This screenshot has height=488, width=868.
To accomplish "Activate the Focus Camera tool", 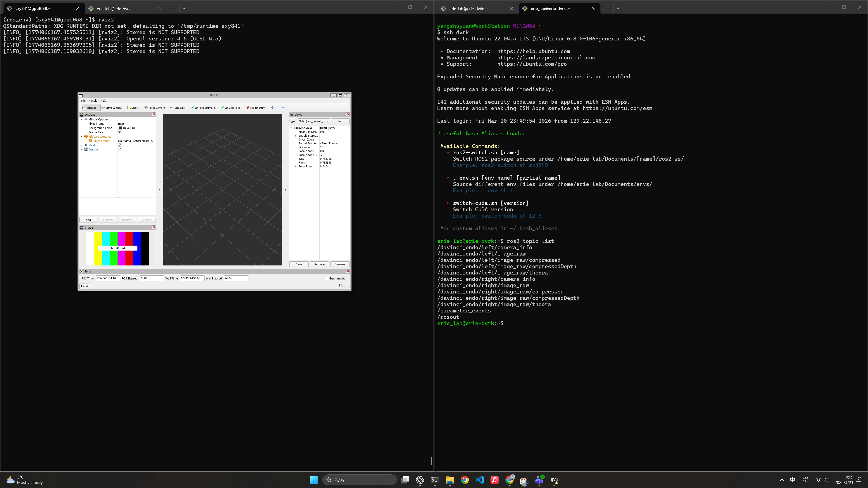I will (x=155, y=108).
